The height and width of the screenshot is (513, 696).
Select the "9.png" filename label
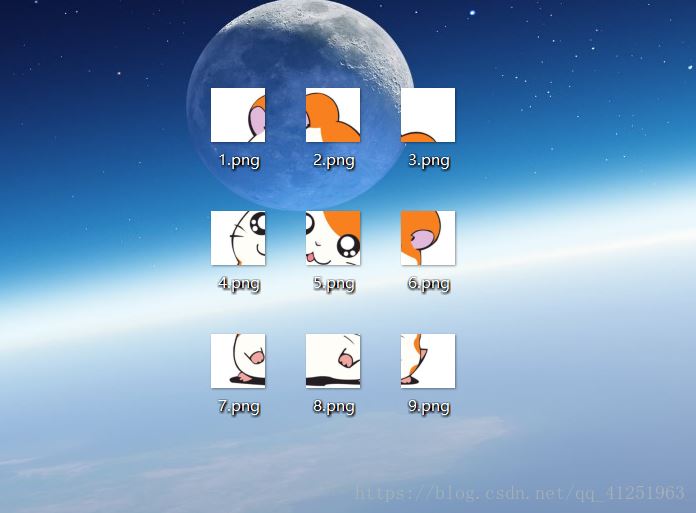click(x=429, y=406)
